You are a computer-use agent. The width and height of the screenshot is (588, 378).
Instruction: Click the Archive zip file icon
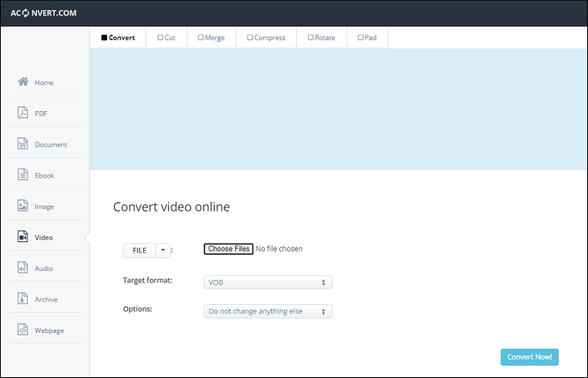pyautogui.click(x=23, y=298)
